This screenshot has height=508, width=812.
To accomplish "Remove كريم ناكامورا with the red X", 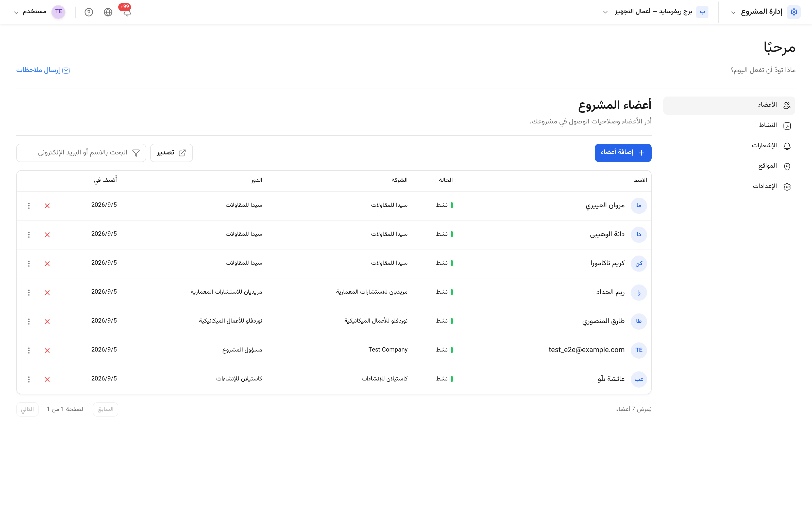I will (x=47, y=263).
